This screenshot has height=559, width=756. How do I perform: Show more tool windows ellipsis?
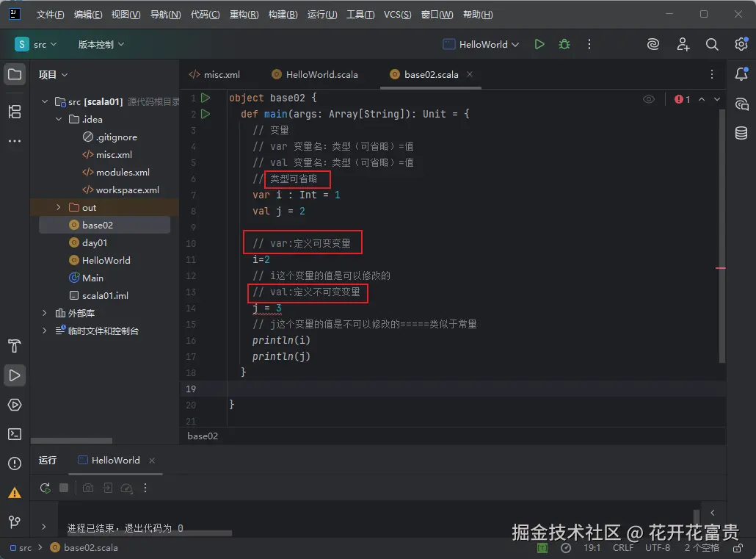click(15, 141)
